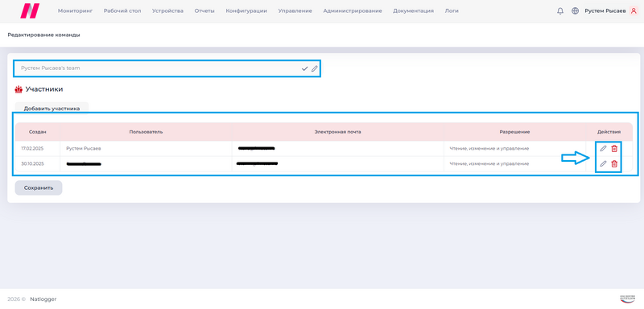644x309 pixels.
Task: Open the Мониторинг menu
Action: click(x=75, y=11)
